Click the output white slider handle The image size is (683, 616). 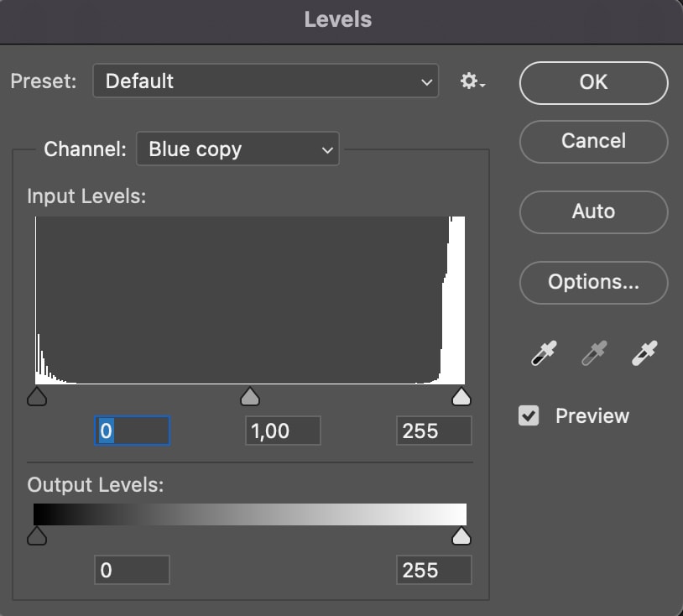point(461,535)
